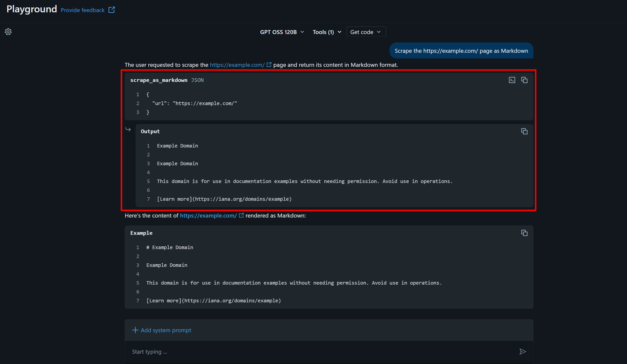Open the Get code dropdown
The height and width of the screenshot is (364, 627).
pos(366,32)
